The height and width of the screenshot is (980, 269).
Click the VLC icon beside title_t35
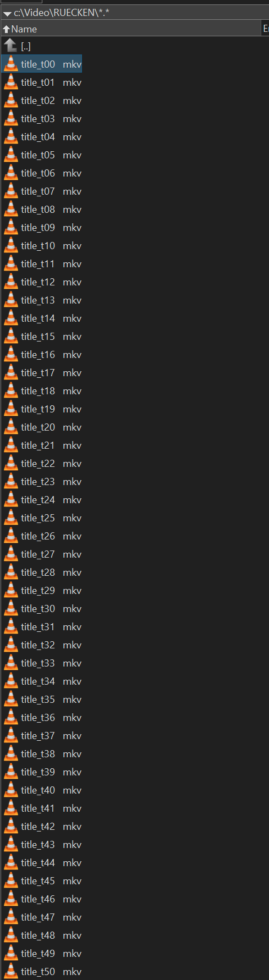click(x=10, y=700)
